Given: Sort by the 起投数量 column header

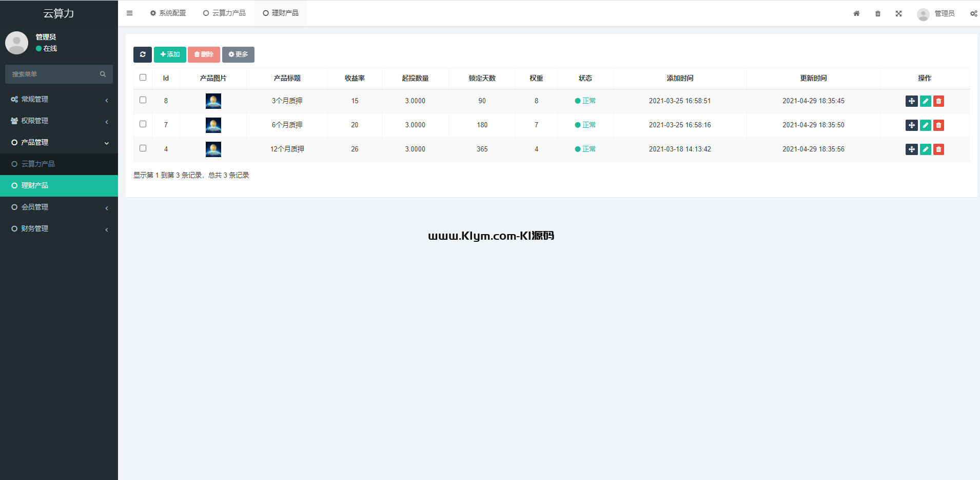Looking at the screenshot, I should [x=415, y=79].
